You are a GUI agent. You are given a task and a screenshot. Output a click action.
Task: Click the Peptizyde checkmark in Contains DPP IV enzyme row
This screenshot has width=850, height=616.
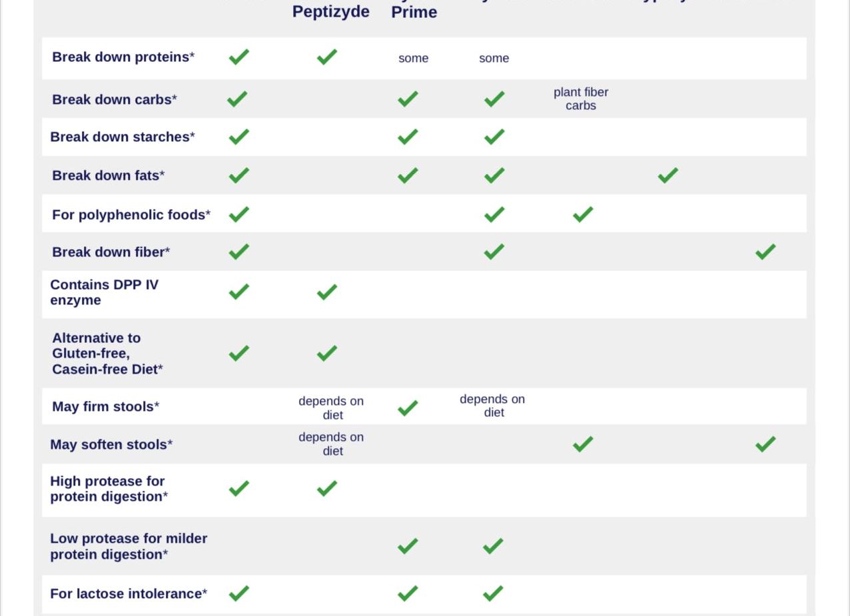[x=326, y=292]
